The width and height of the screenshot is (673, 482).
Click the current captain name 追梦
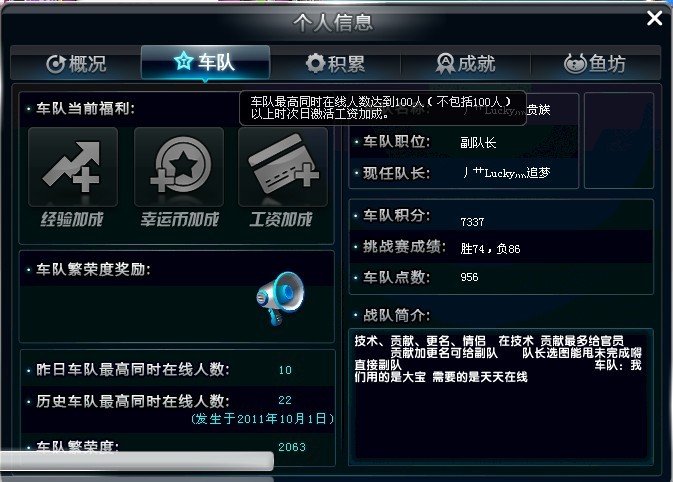pos(506,173)
